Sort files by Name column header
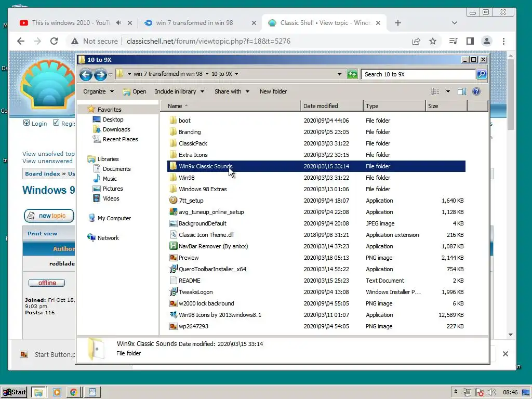This screenshot has width=532, height=399. (231, 106)
